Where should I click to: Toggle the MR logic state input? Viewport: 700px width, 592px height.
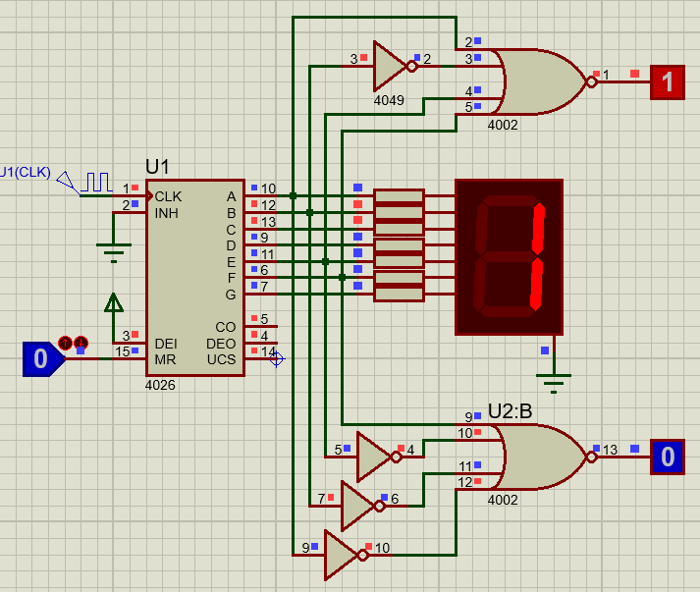click(x=40, y=359)
